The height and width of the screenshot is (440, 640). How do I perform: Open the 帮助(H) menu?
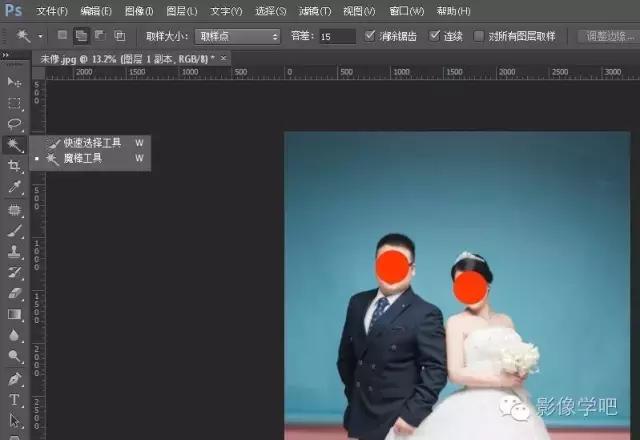coord(453,11)
